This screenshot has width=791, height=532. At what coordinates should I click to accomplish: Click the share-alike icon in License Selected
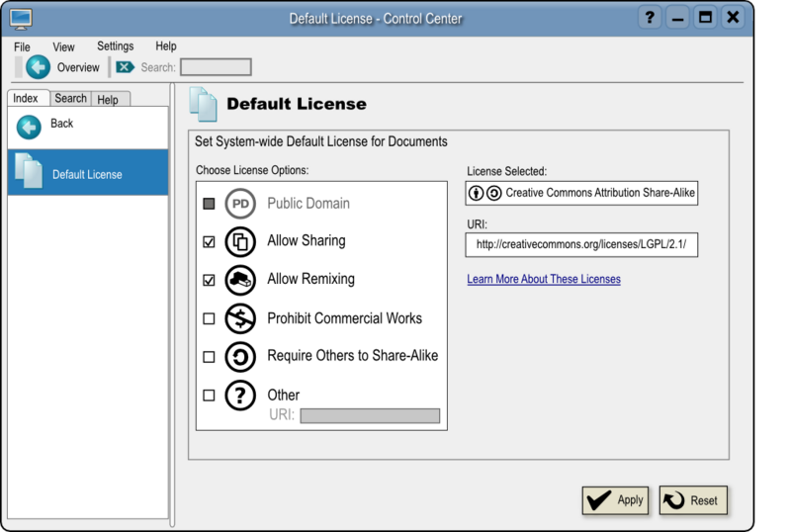tap(493, 193)
